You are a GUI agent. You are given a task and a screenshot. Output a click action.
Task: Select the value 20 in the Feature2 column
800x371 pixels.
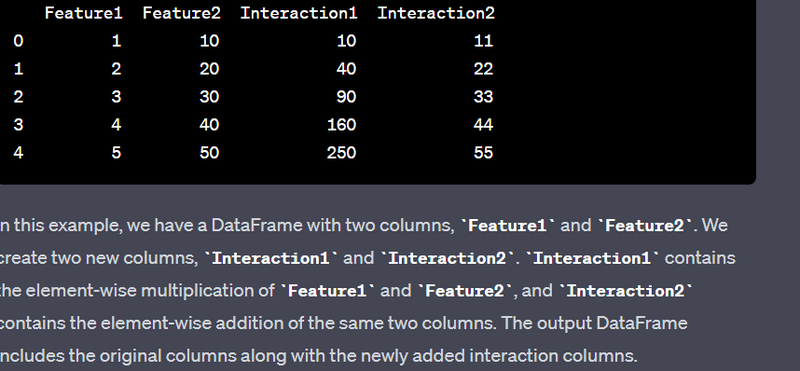tap(209, 68)
